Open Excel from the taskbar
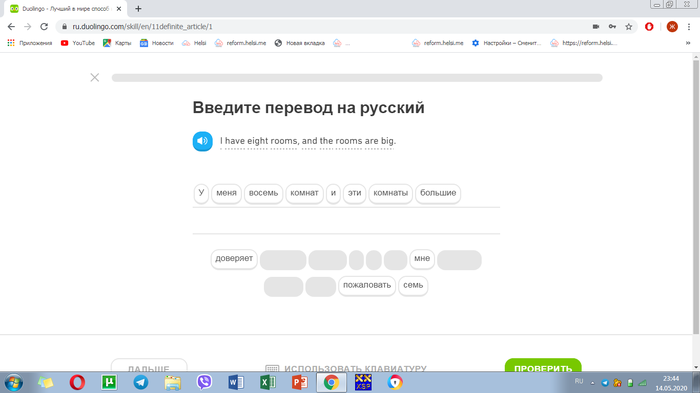This screenshot has width=700, height=393. 268,383
